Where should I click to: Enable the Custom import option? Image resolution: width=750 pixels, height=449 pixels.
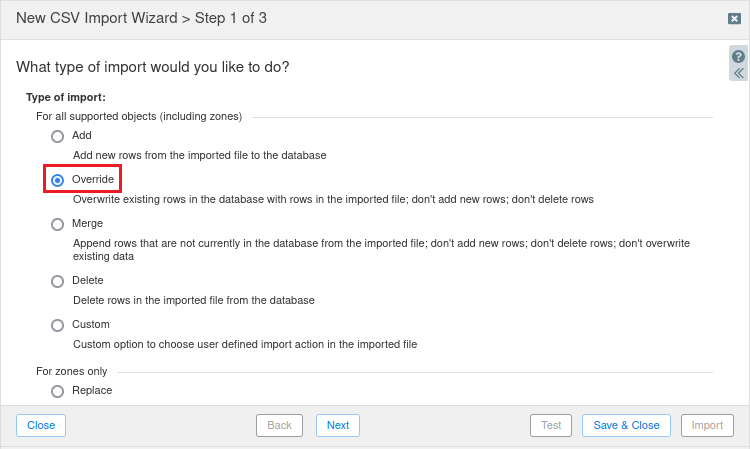click(x=58, y=325)
